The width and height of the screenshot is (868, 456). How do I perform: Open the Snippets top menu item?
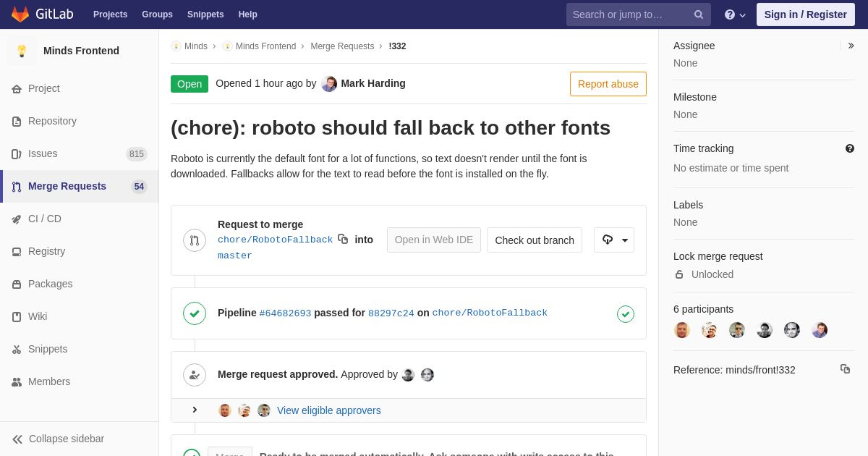click(x=205, y=14)
